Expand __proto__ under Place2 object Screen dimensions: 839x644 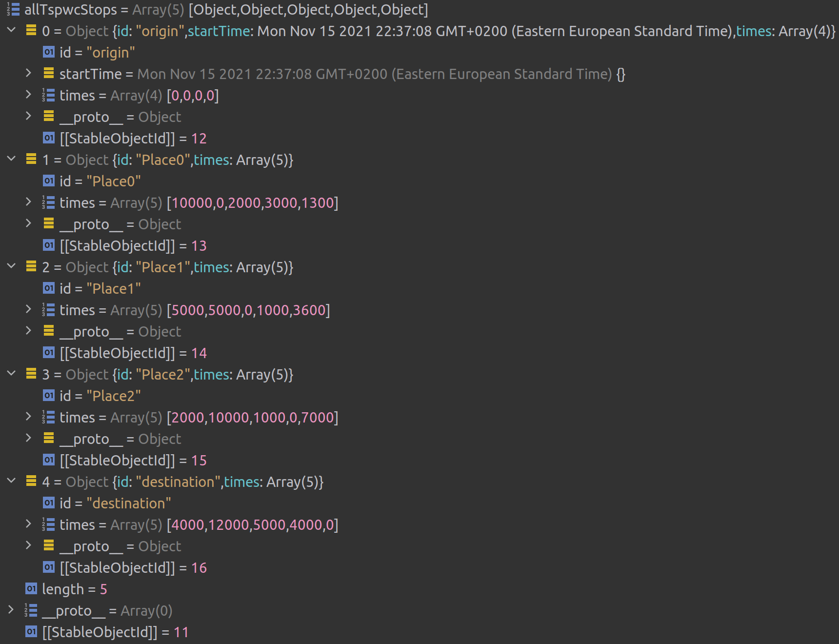(29, 438)
